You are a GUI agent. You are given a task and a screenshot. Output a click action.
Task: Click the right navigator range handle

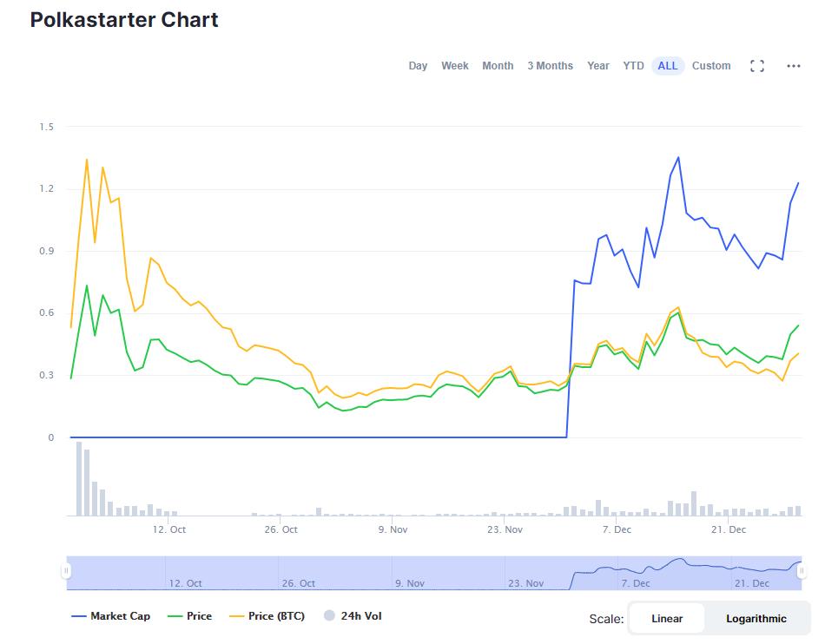coord(802,570)
